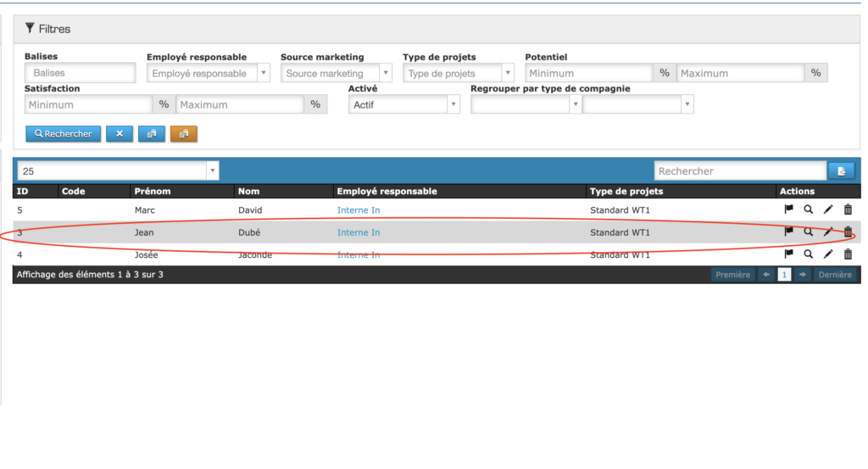Open the Employé responsable filter dropdown
Viewport: 868px width, 469px height.
coord(208,74)
